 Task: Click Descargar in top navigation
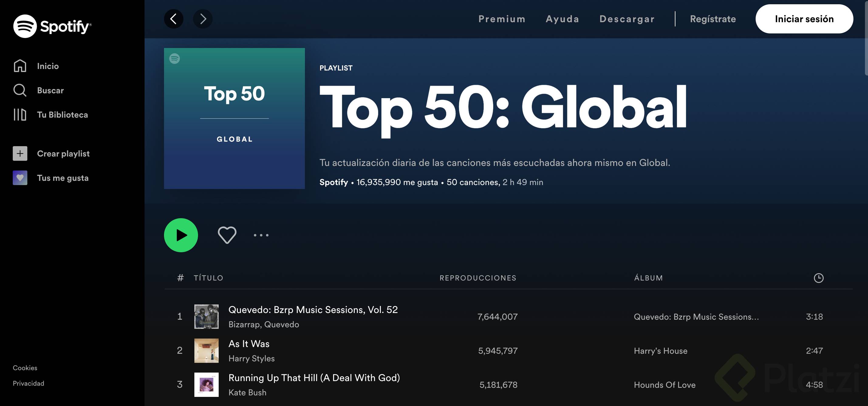[x=627, y=19]
